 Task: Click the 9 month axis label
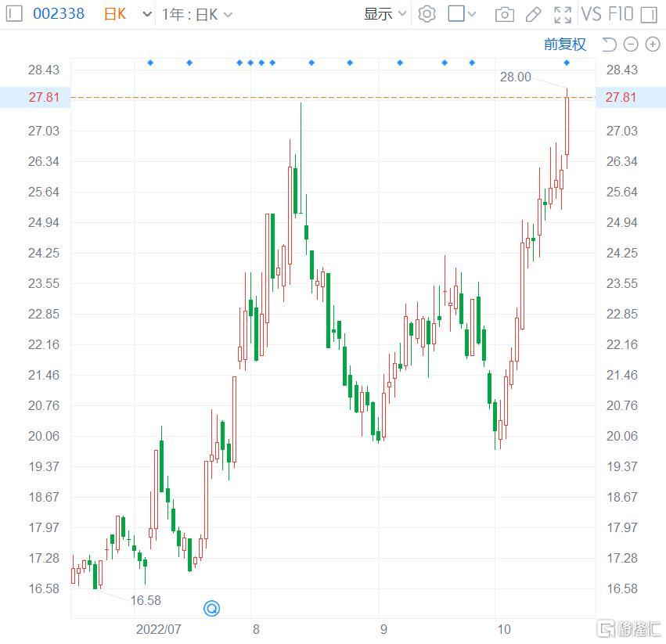click(x=383, y=629)
